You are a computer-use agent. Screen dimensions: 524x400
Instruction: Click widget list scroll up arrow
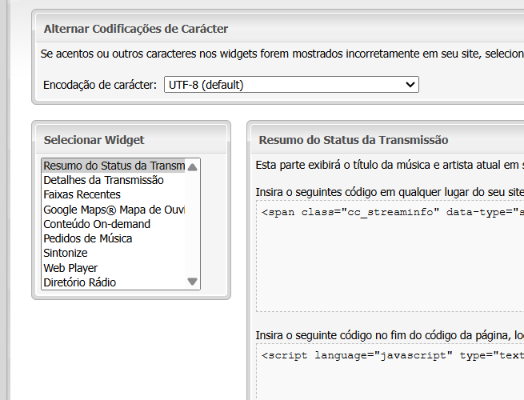tap(192, 167)
